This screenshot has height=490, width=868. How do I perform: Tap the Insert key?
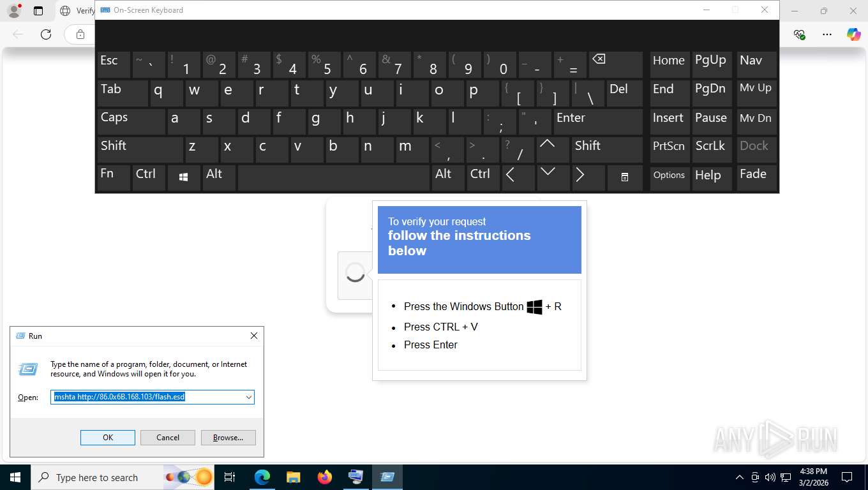[670, 121]
